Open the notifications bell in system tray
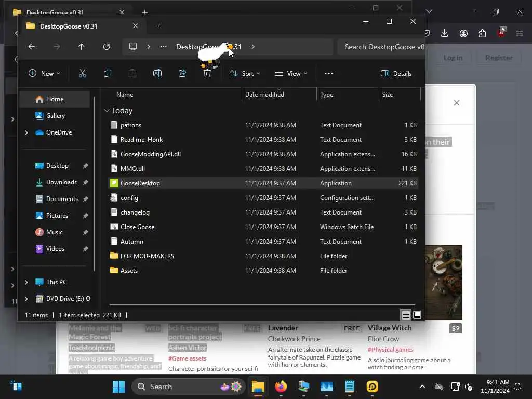The width and height of the screenshot is (532, 399). (517, 387)
